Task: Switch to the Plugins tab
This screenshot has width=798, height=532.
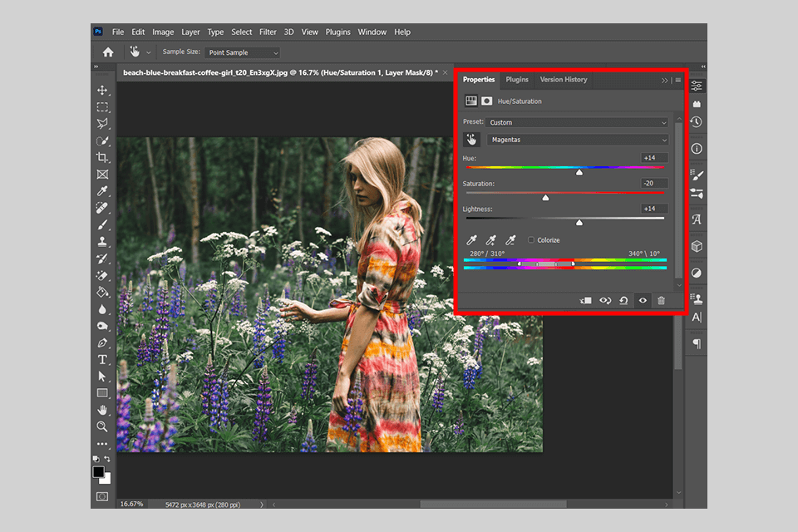Action: click(x=517, y=80)
